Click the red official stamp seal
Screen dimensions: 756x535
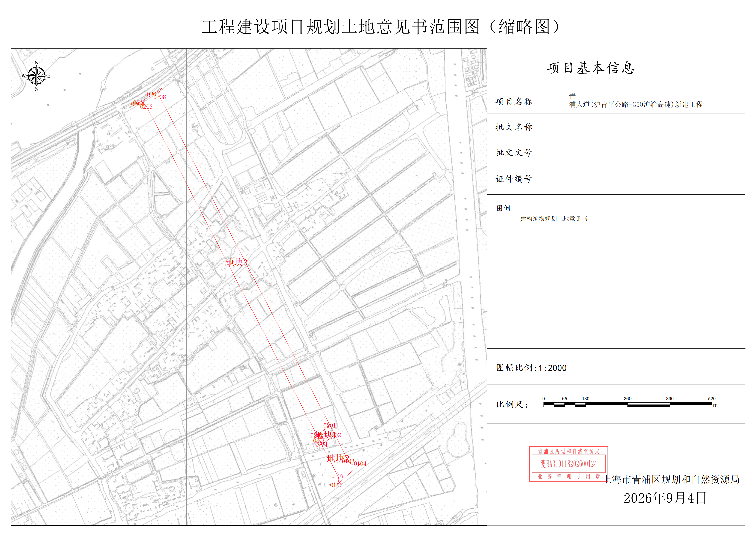click(569, 464)
